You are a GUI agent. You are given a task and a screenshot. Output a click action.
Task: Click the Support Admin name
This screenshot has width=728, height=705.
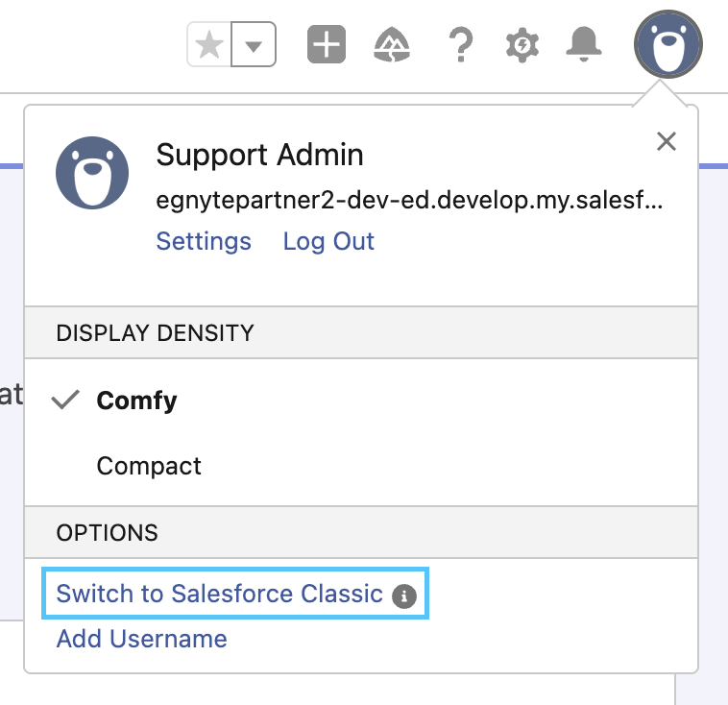tap(260, 155)
